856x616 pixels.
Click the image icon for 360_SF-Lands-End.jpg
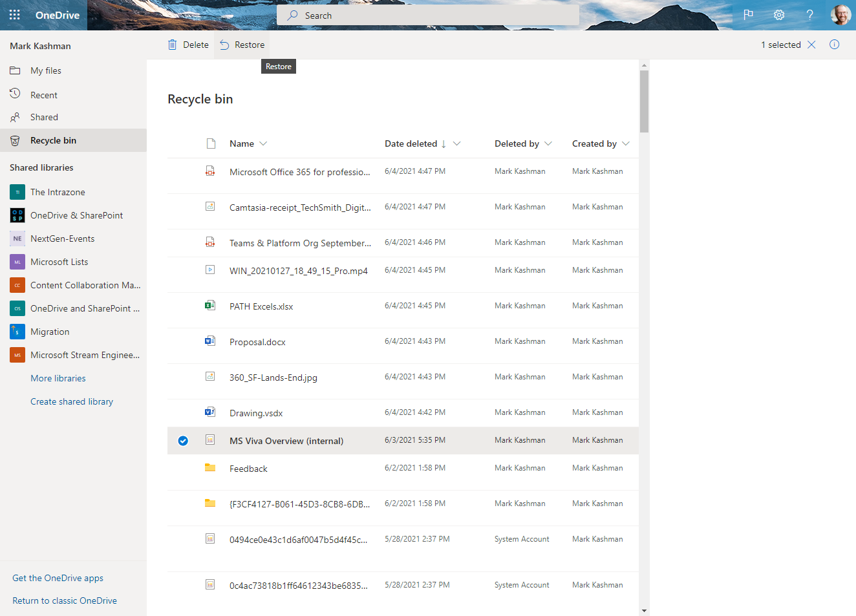coord(210,377)
